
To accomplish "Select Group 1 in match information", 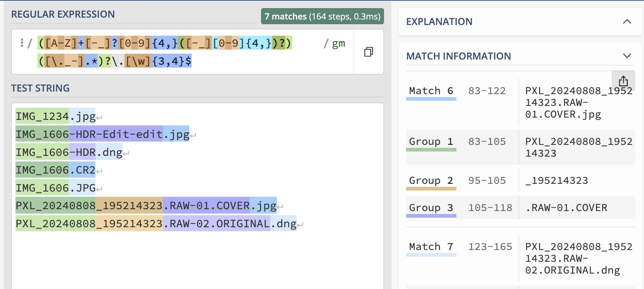I will click(431, 142).
